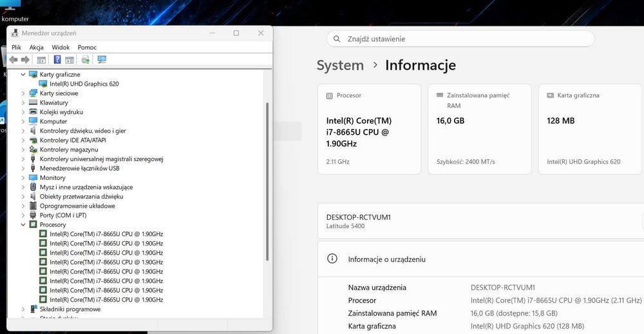Select the Procesory tree label

(53, 224)
